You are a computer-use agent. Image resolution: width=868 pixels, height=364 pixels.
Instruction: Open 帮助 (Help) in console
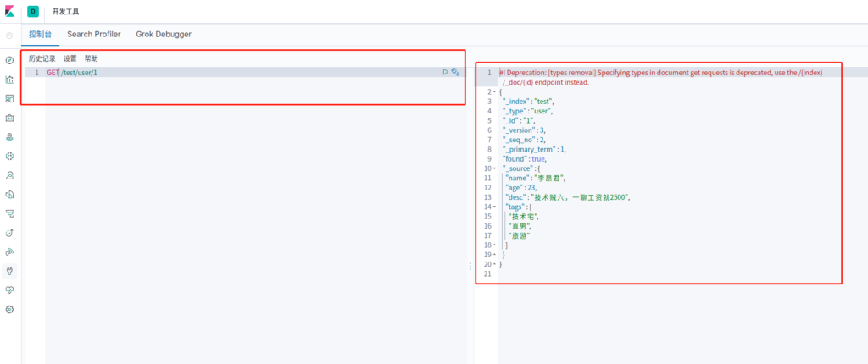pos(92,59)
